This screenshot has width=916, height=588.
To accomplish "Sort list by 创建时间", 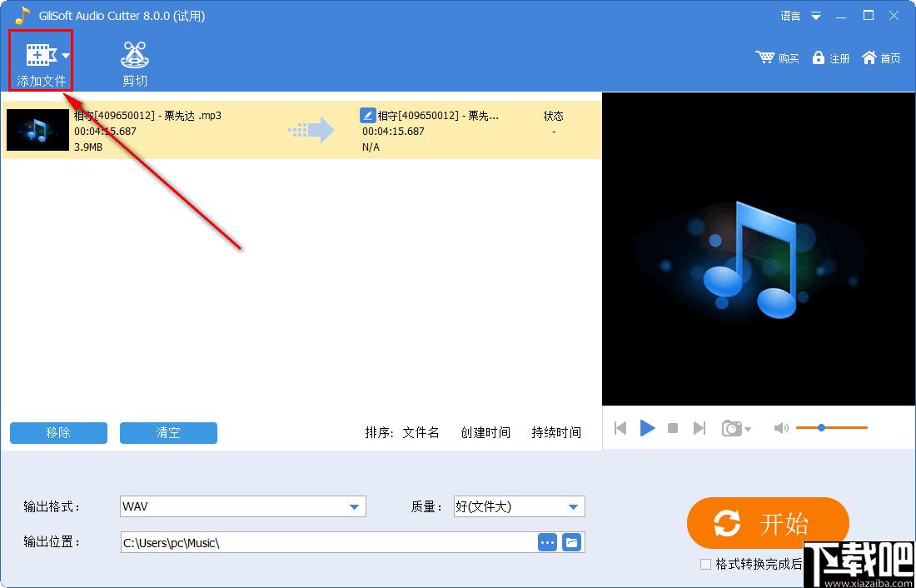I will 485,432.
